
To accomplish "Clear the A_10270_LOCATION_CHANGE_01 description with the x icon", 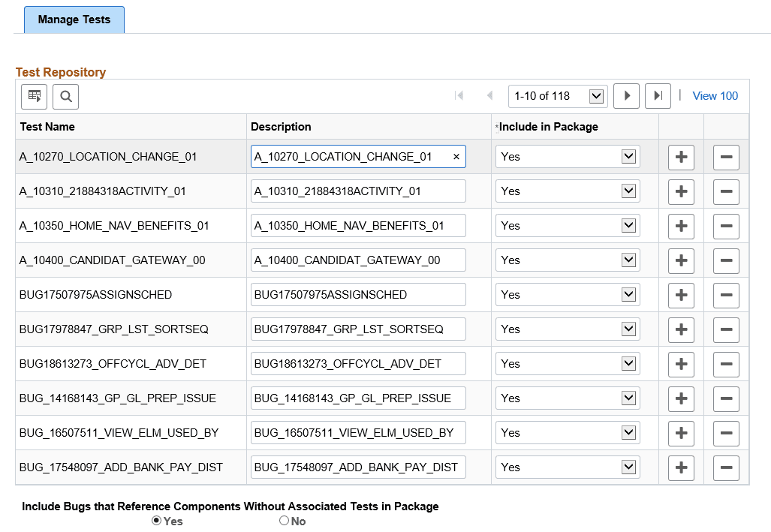I will tap(456, 156).
